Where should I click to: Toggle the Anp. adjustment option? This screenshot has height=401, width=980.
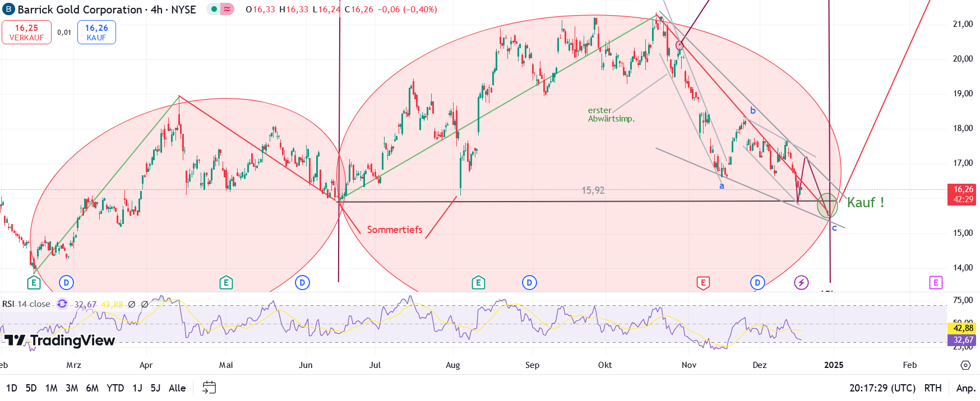pyautogui.click(x=965, y=388)
